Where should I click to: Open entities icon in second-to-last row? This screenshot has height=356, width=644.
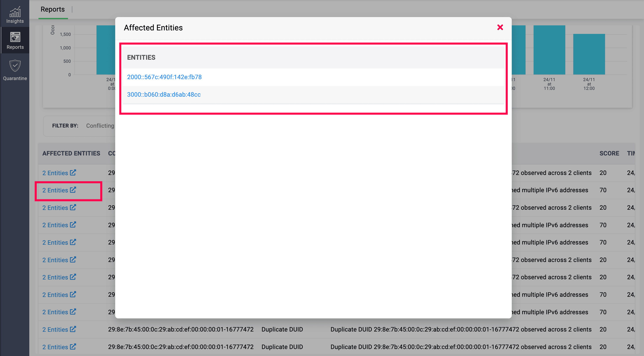coord(73,329)
